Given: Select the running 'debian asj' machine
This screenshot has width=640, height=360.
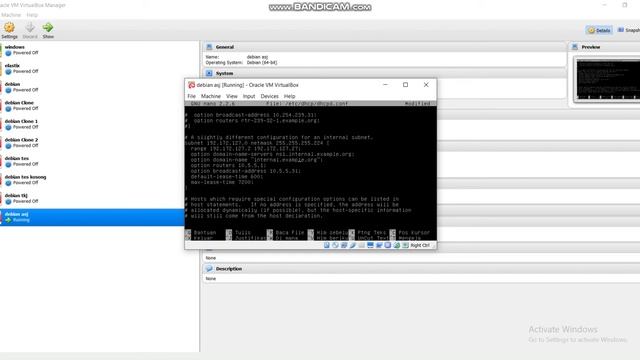Looking at the screenshot, I should (x=92, y=217).
